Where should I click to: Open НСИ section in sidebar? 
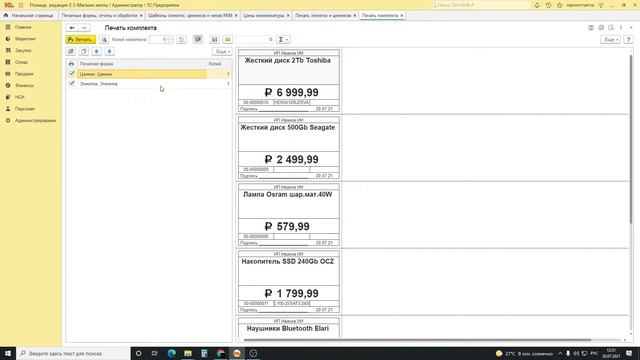pos(20,97)
